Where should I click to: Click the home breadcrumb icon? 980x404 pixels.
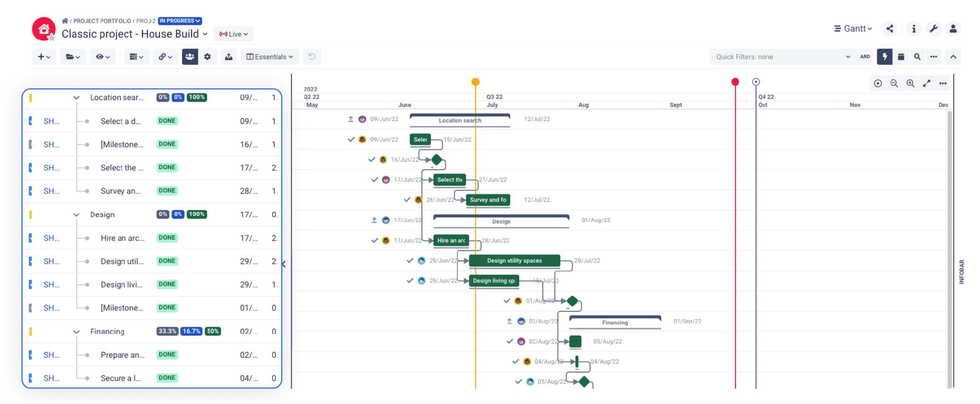[x=65, y=21]
